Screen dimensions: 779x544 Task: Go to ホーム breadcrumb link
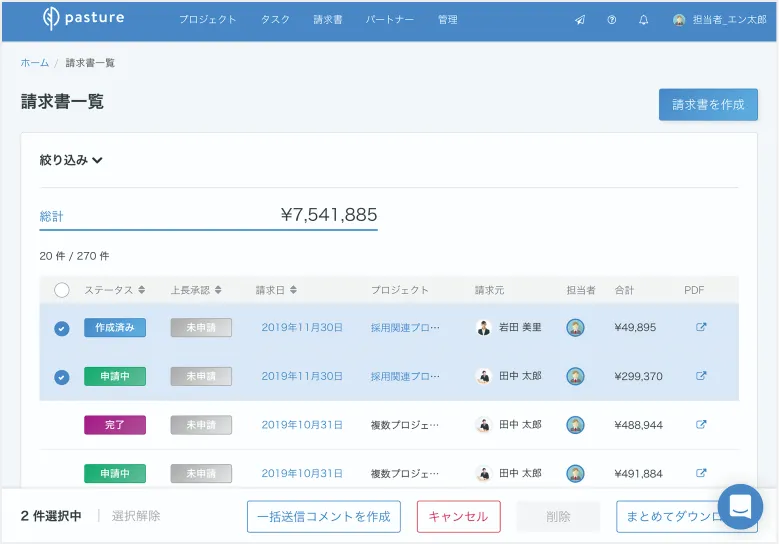(x=34, y=63)
